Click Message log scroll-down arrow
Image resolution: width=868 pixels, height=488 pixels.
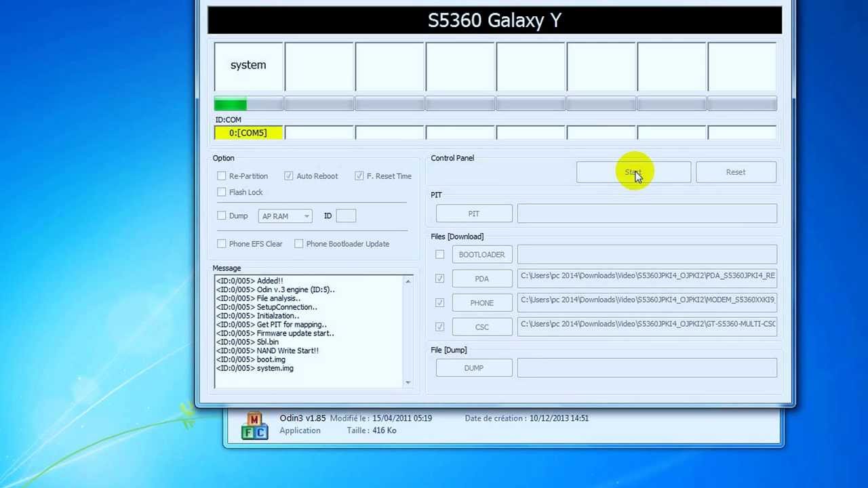[x=408, y=382]
